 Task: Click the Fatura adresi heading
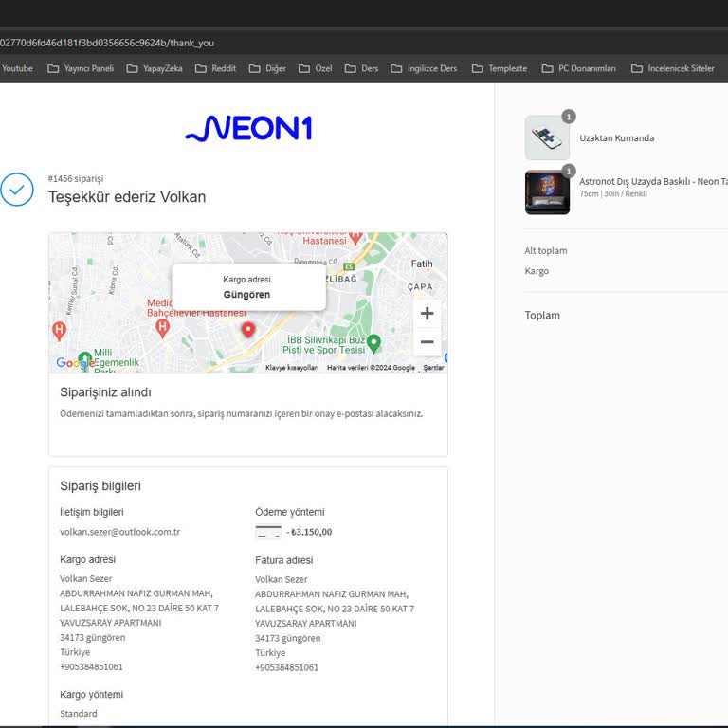click(284, 560)
